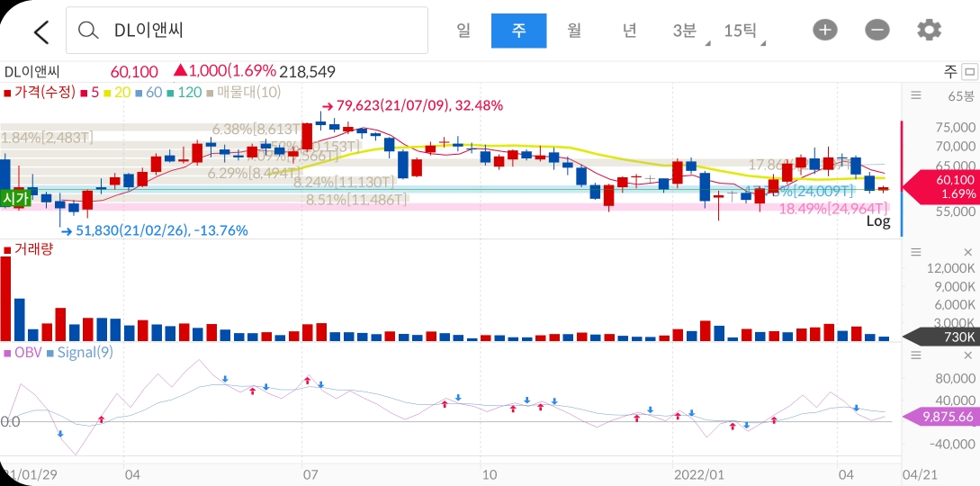Switch to the 월 (monthly) chart tab
This screenshot has width=980, height=486.
pos(574,30)
